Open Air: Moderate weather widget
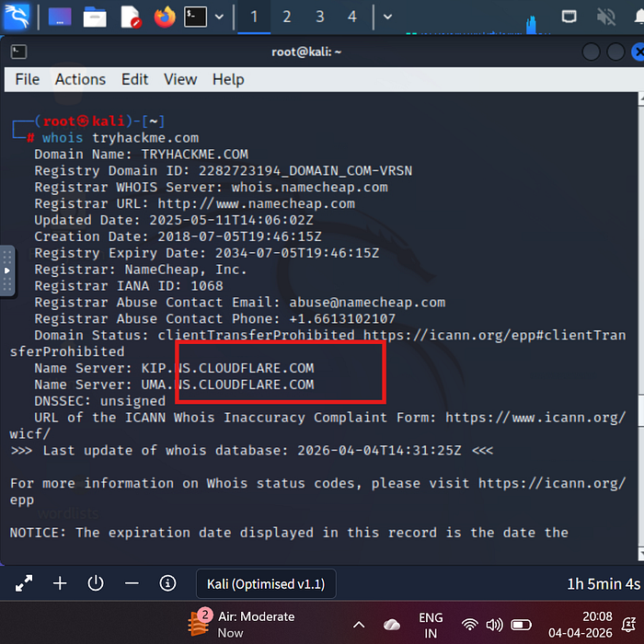644x644 pixels. pyautogui.click(x=241, y=625)
